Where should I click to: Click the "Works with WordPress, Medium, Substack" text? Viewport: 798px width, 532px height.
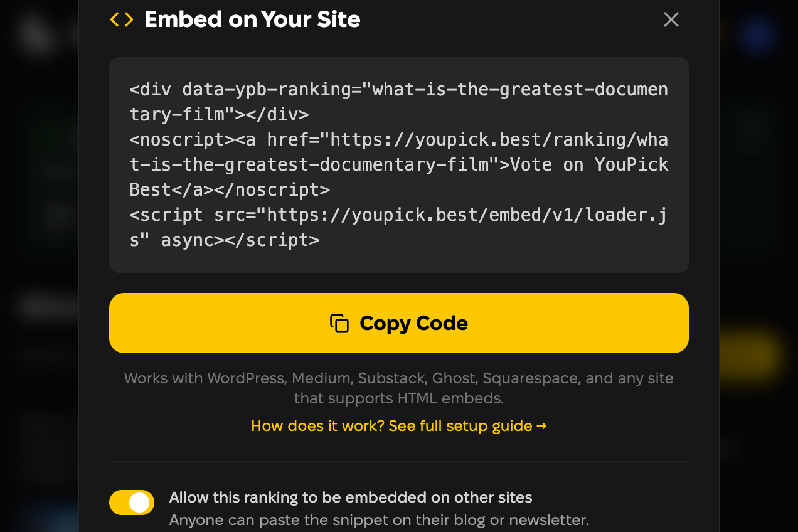click(399, 388)
